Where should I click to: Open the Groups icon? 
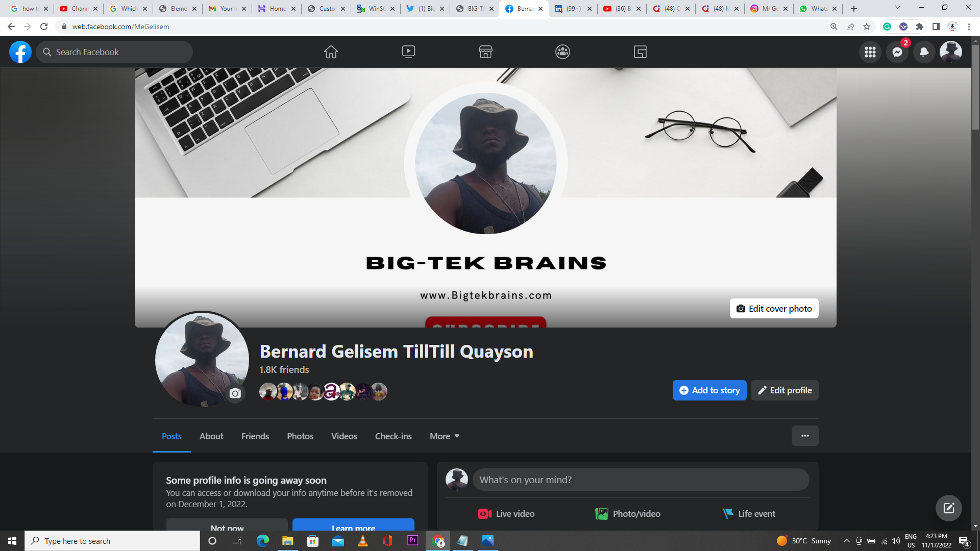(562, 52)
